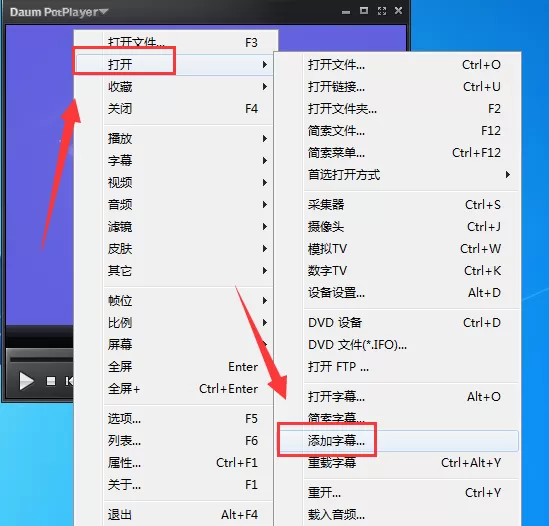549x526 pixels.
Task: Expand the 收藏 submenu
Action: coord(174,87)
